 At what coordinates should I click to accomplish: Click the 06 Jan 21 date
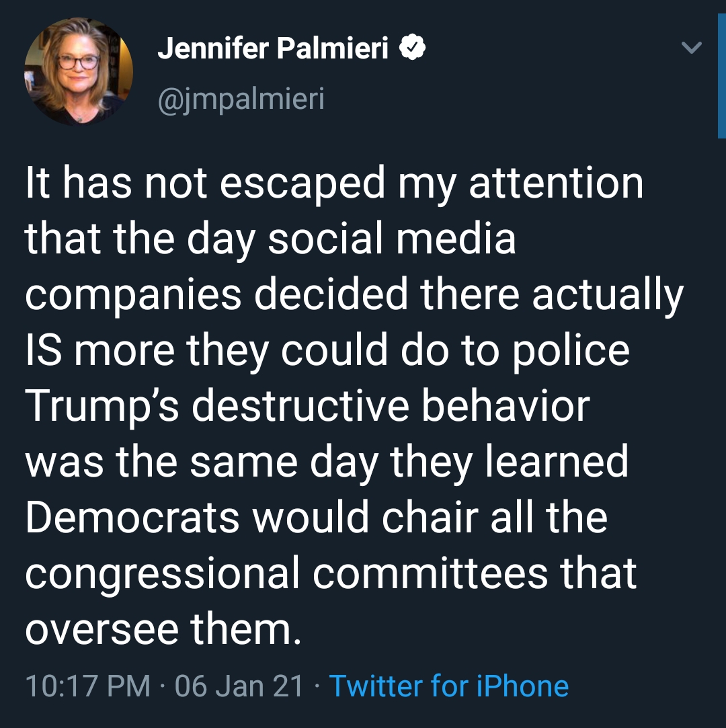(239, 686)
